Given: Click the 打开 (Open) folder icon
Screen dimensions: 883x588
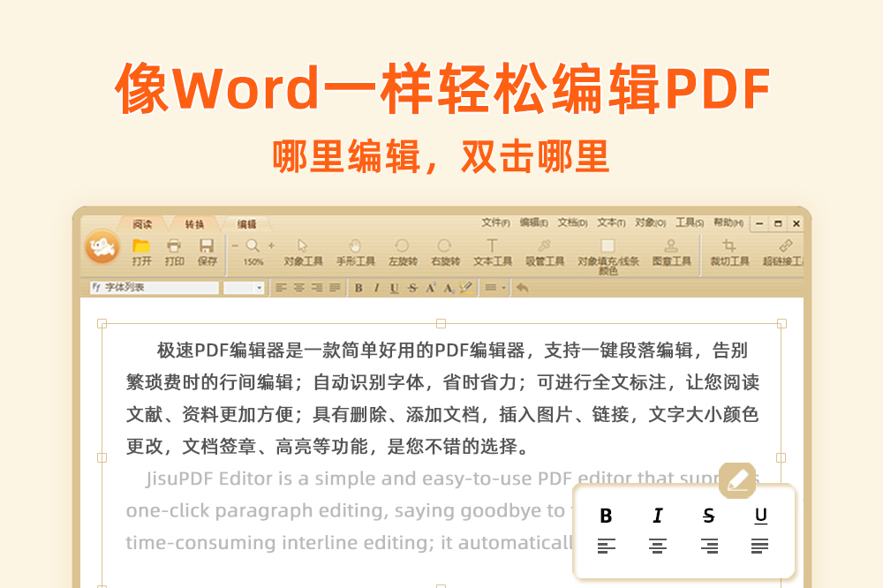Looking at the screenshot, I should tap(141, 247).
